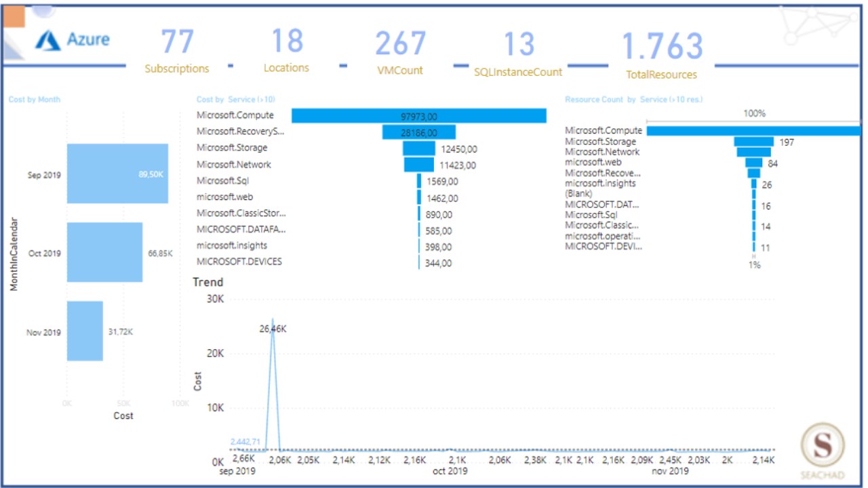This screenshot has width=868, height=488.
Task: Click the 26,46K trend peak
Action: click(273, 329)
